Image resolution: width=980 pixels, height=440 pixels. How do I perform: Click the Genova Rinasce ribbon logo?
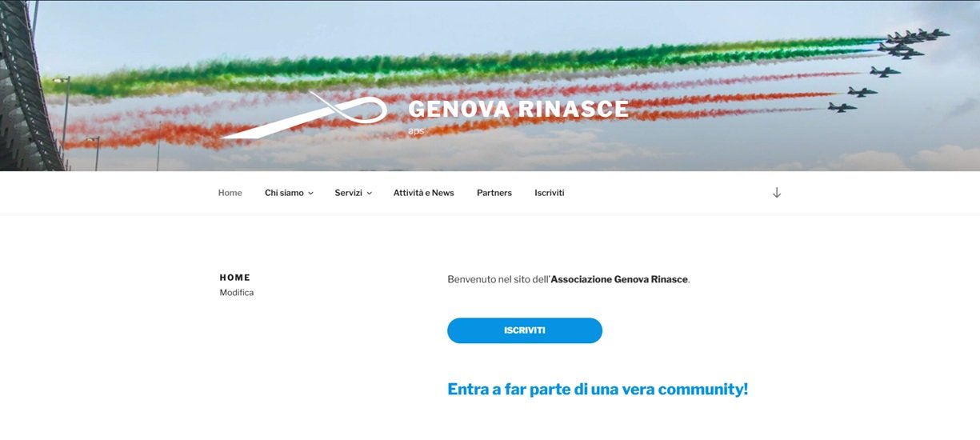tap(304, 114)
